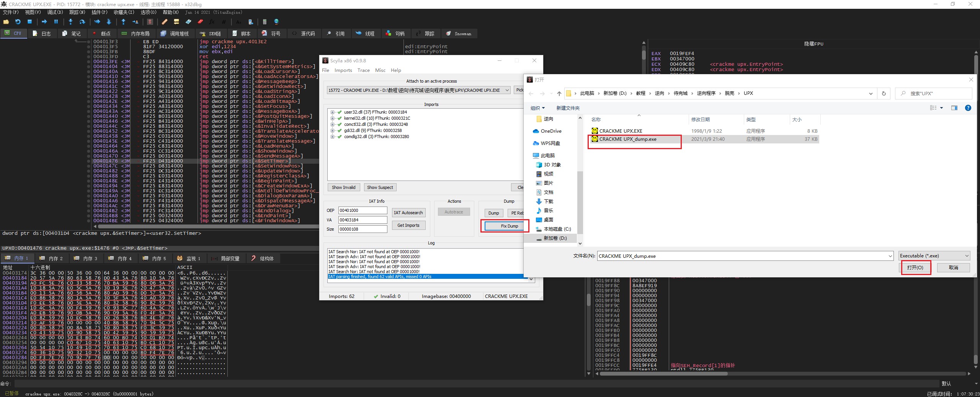The width and height of the screenshot is (980, 397).
Task: Toggle the preview pane icon
Action: [954, 108]
